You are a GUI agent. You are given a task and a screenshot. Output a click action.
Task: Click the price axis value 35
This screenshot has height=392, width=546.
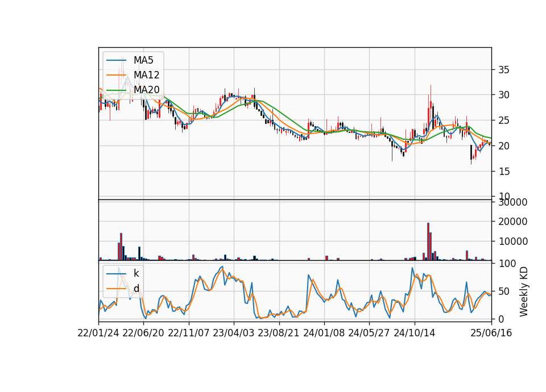[504, 70]
